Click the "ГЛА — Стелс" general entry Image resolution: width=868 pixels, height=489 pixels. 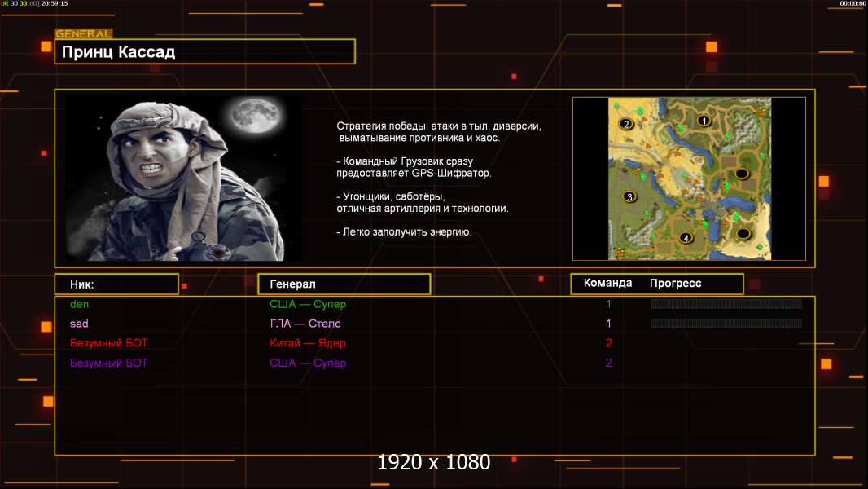pyautogui.click(x=305, y=324)
